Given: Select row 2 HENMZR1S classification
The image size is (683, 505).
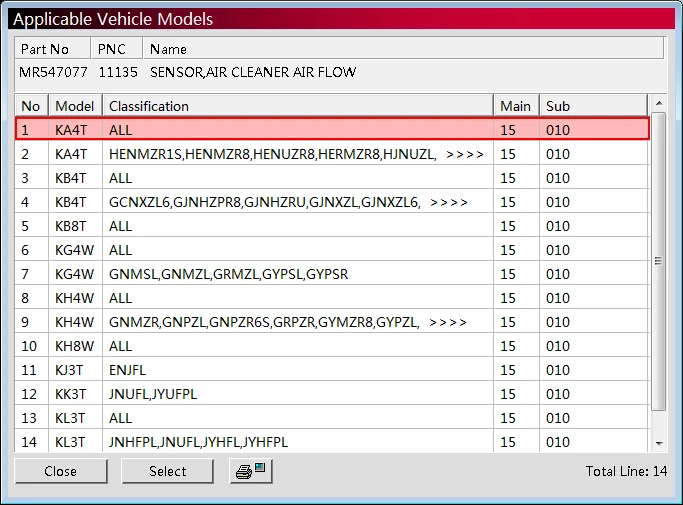Looking at the screenshot, I should 273,154.
